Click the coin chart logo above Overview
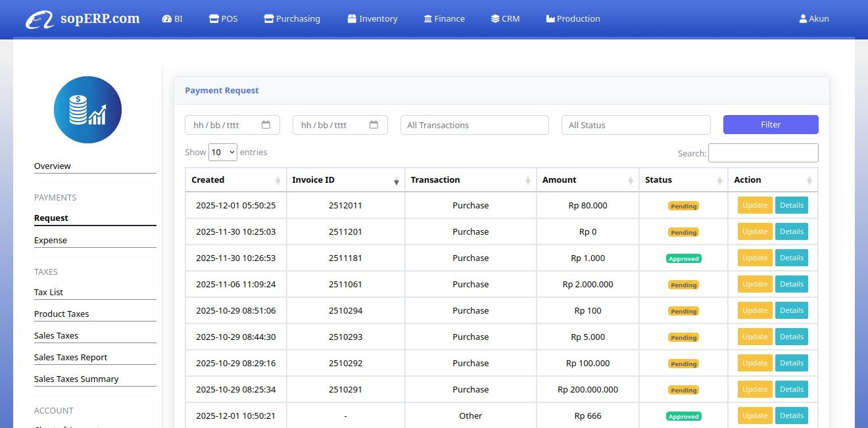This screenshot has width=868, height=428. tap(87, 109)
